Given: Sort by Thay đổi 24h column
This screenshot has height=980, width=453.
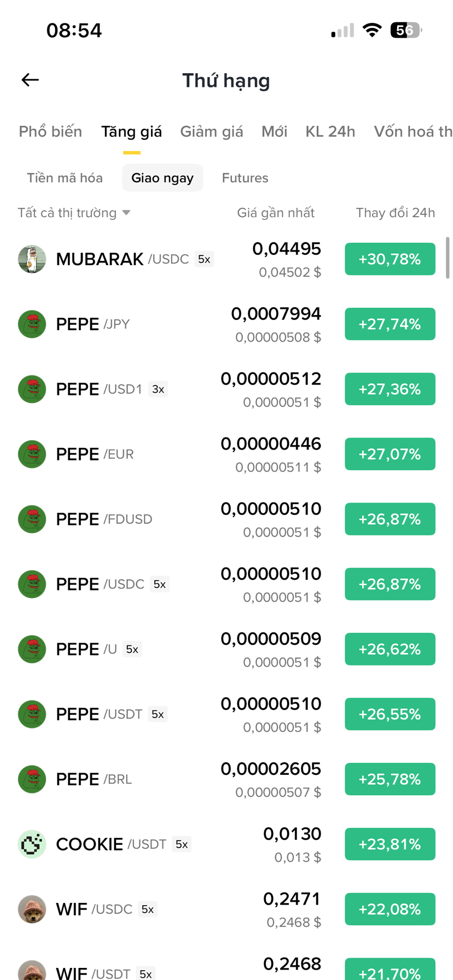Looking at the screenshot, I should pyautogui.click(x=396, y=213).
